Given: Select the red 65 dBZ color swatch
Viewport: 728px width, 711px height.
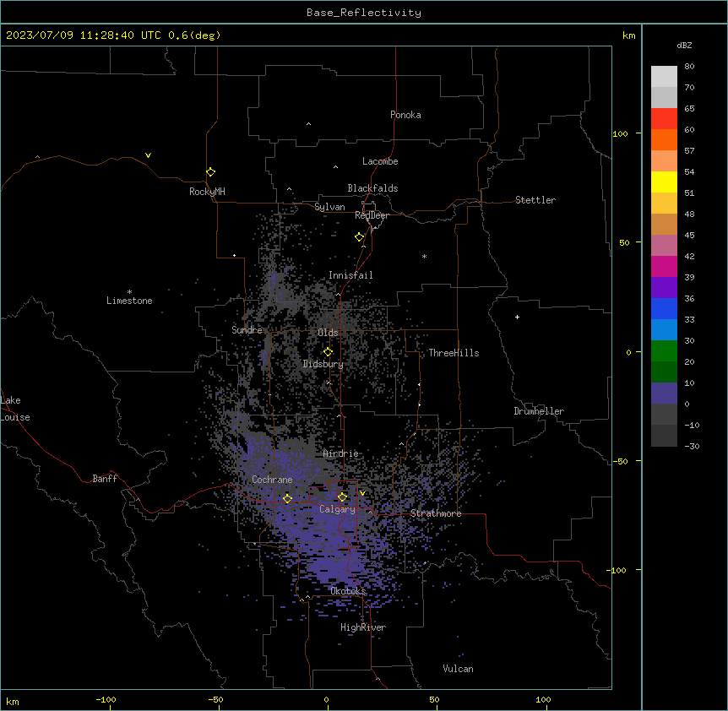Looking at the screenshot, I should [x=664, y=118].
